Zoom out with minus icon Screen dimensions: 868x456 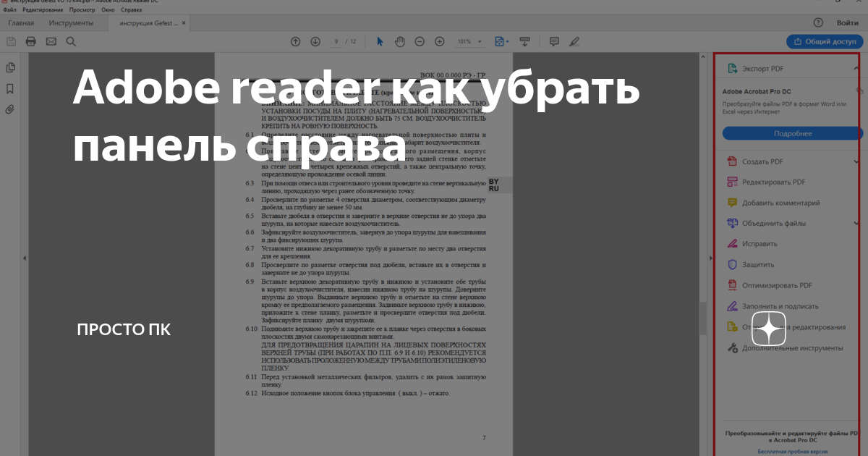tap(419, 42)
